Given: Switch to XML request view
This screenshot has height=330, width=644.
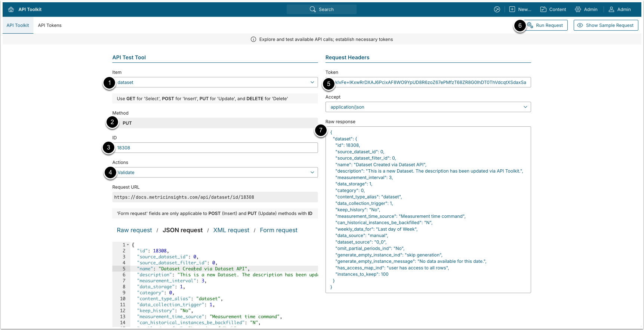Looking at the screenshot, I should click(231, 230).
